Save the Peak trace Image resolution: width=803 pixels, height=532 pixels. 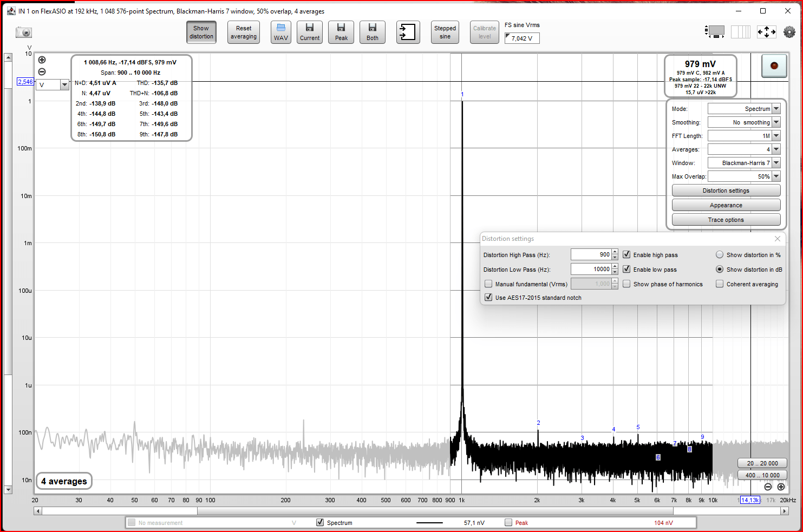(x=341, y=32)
